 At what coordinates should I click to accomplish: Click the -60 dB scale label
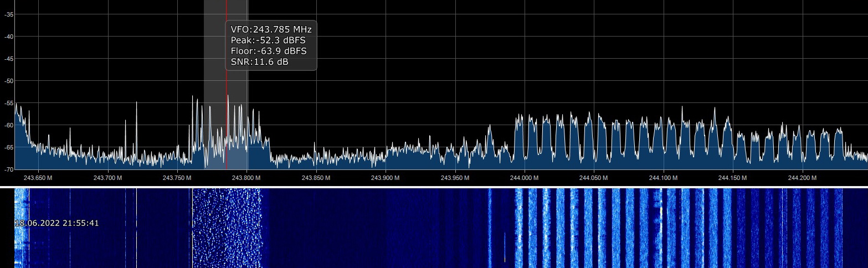point(9,125)
